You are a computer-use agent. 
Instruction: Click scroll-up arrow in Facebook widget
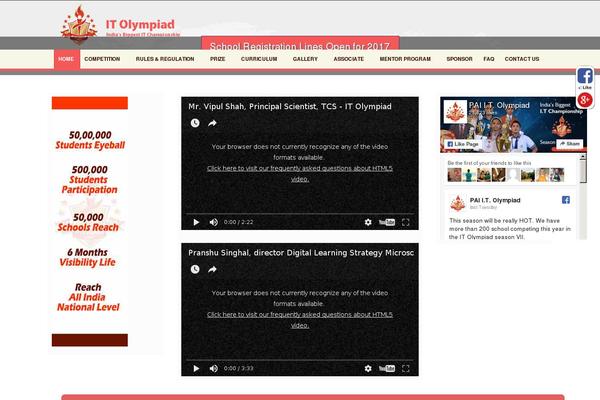coord(583,157)
